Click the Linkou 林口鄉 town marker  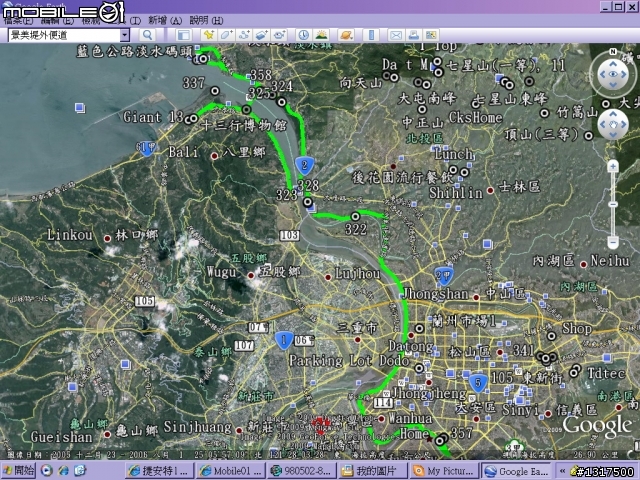click(107, 238)
